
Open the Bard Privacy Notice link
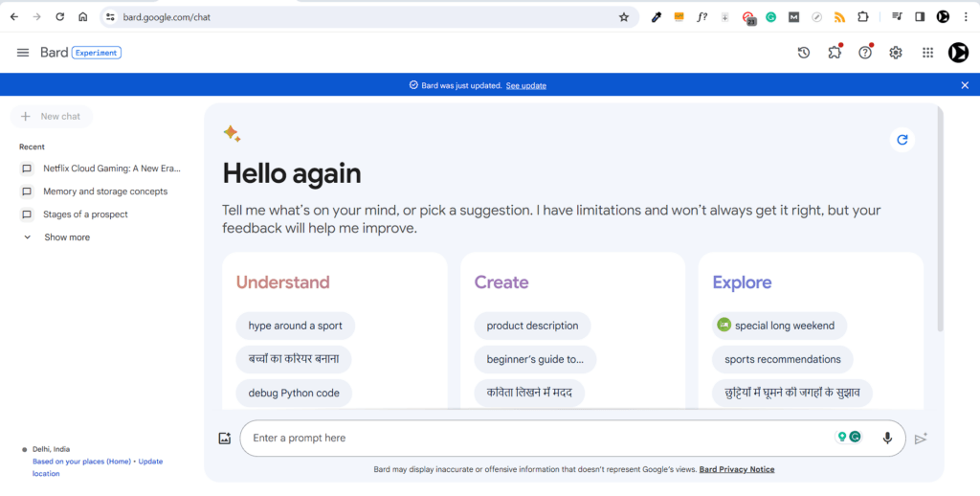[x=737, y=469]
